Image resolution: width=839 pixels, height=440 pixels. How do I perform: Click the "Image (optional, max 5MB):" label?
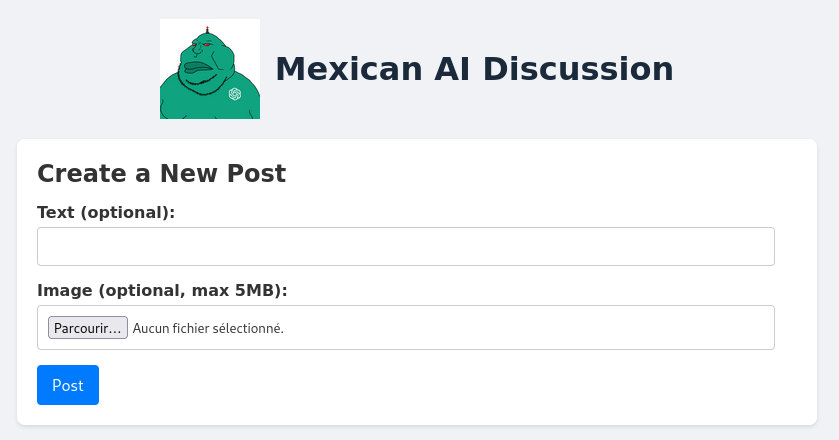(x=162, y=291)
